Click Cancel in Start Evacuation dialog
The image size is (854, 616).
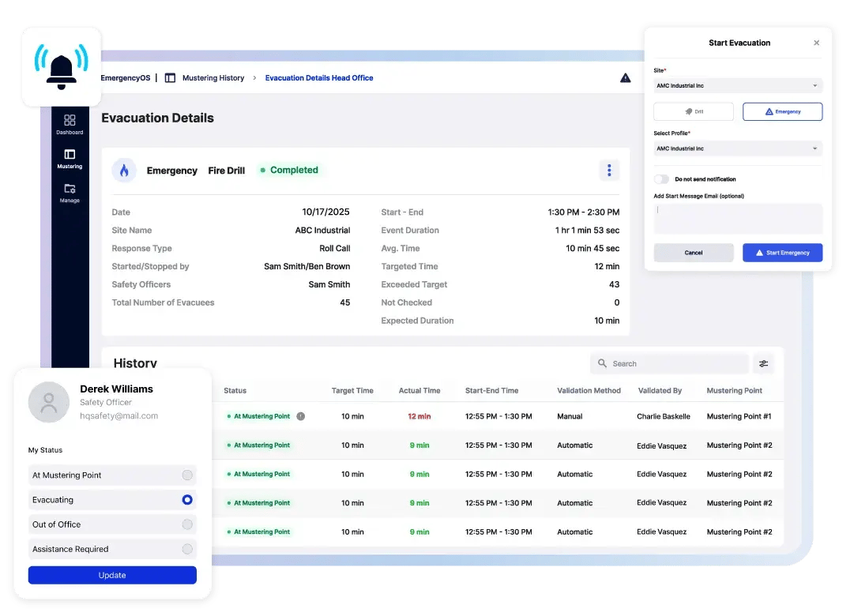click(694, 253)
